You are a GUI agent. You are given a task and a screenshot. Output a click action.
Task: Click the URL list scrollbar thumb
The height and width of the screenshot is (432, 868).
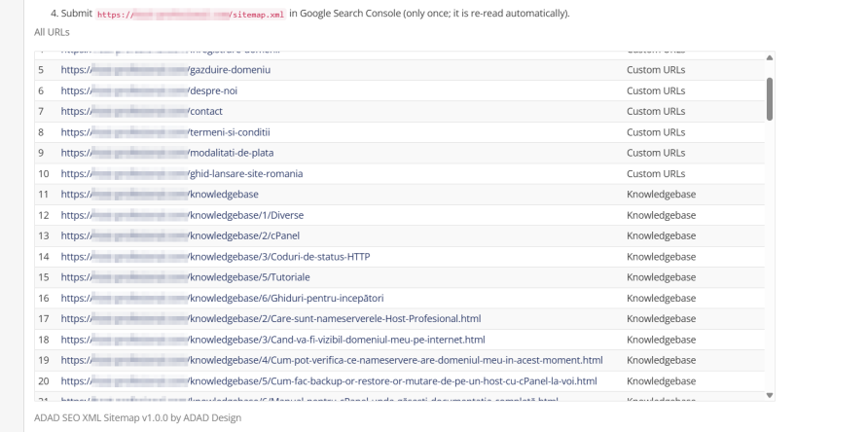770,98
